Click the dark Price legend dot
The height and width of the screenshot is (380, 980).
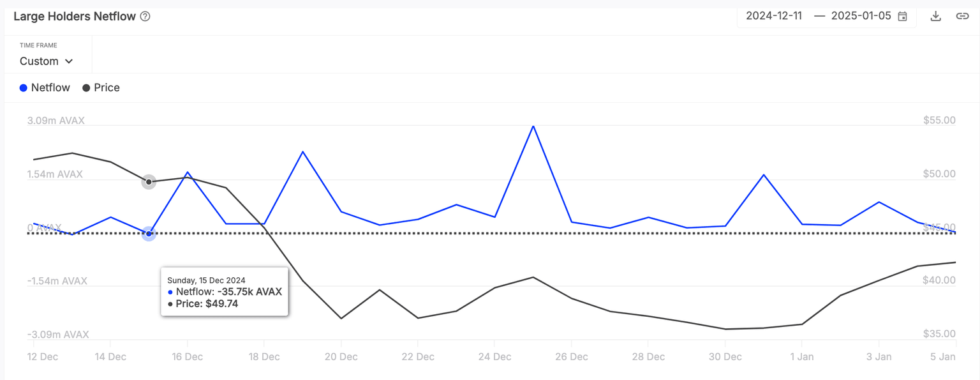[86, 88]
